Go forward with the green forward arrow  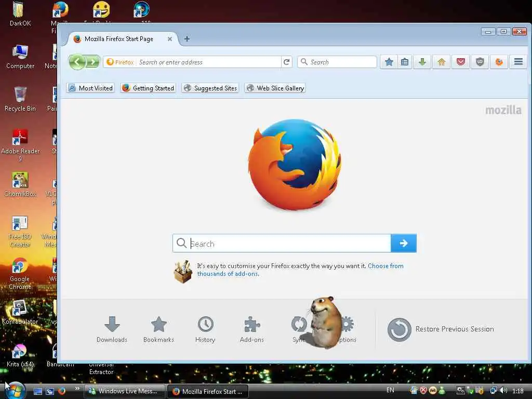pyautogui.click(x=93, y=62)
